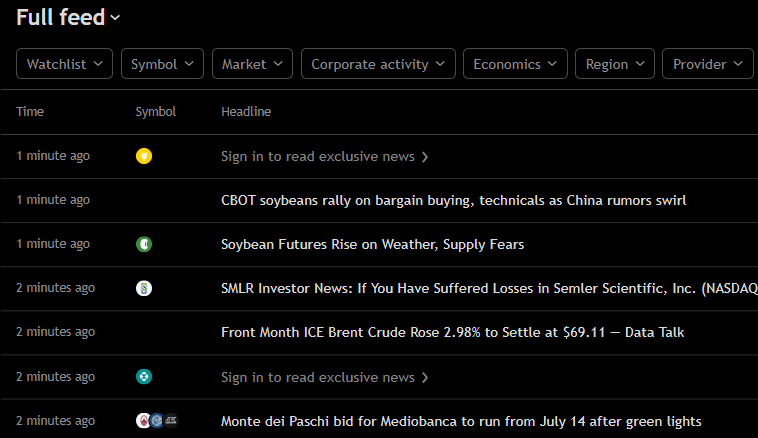The width and height of the screenshot is (758, 438).
Task: Open the Region filter dropdown
Action: (x=615, y=64)
